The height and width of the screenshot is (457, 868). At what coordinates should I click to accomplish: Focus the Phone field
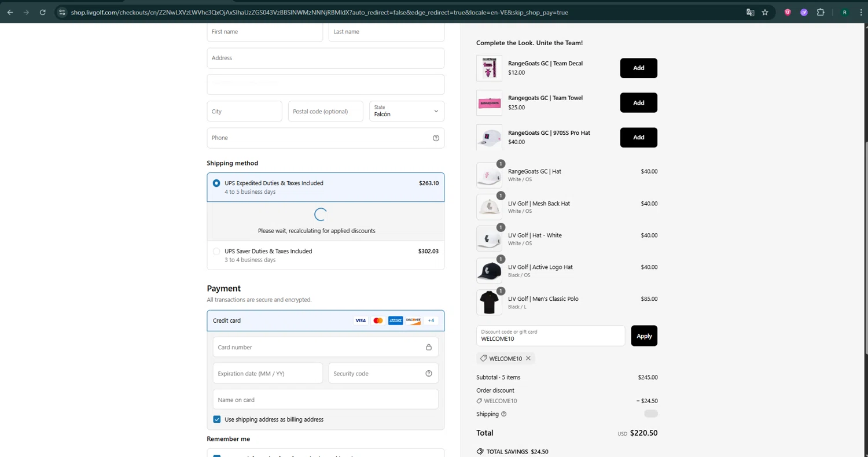326,138
